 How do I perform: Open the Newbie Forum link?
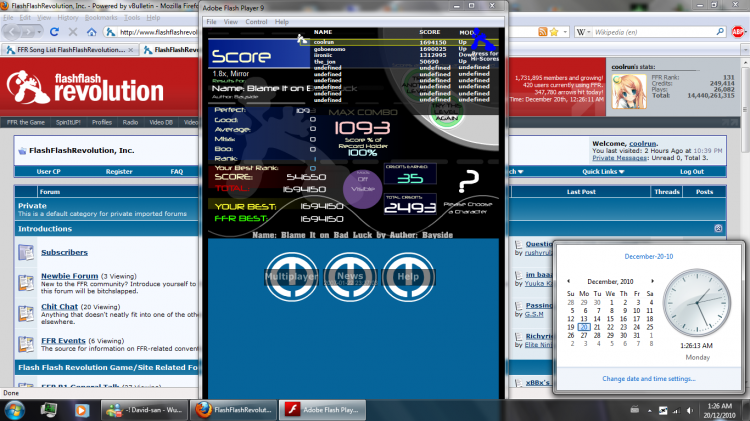pyautogui.click(x=69, y=276)
